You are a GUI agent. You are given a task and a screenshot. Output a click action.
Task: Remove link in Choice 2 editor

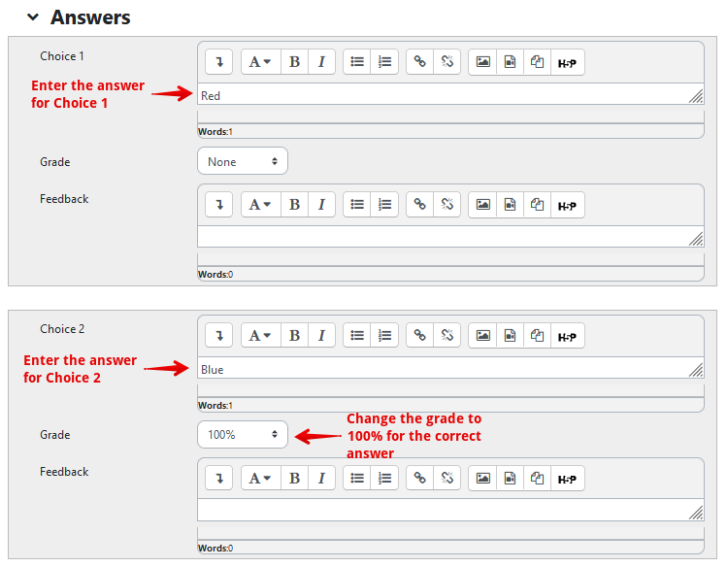(x=447, y=335)
